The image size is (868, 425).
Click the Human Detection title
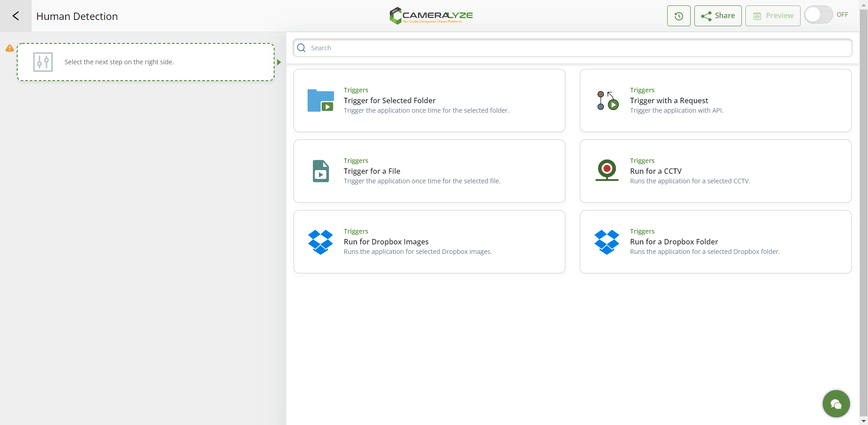point(77,16)
